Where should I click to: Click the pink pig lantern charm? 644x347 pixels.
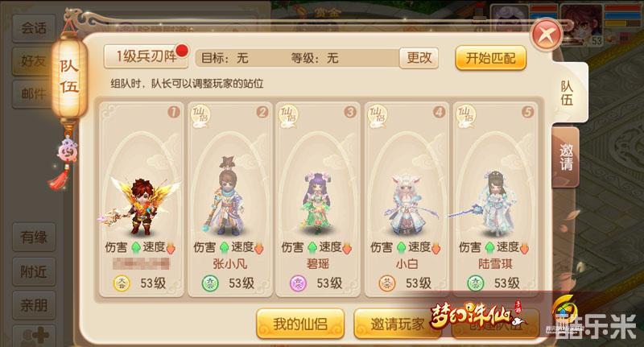click(x=65, y=151)
